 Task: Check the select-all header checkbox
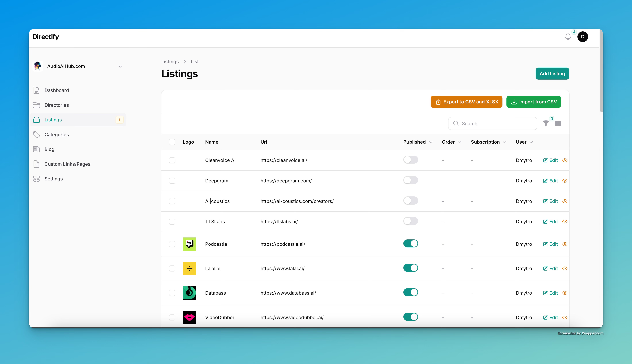[x=172, y=142]
